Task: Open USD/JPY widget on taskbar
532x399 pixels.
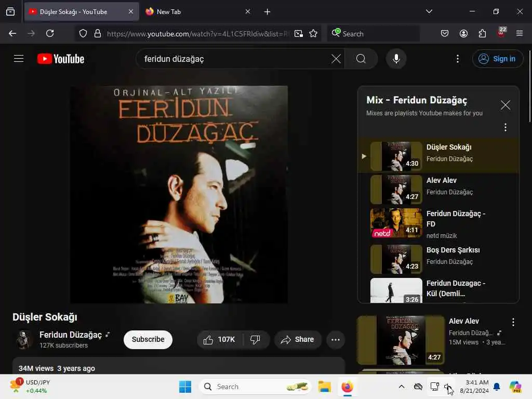Action: click(x=31, y=387)
